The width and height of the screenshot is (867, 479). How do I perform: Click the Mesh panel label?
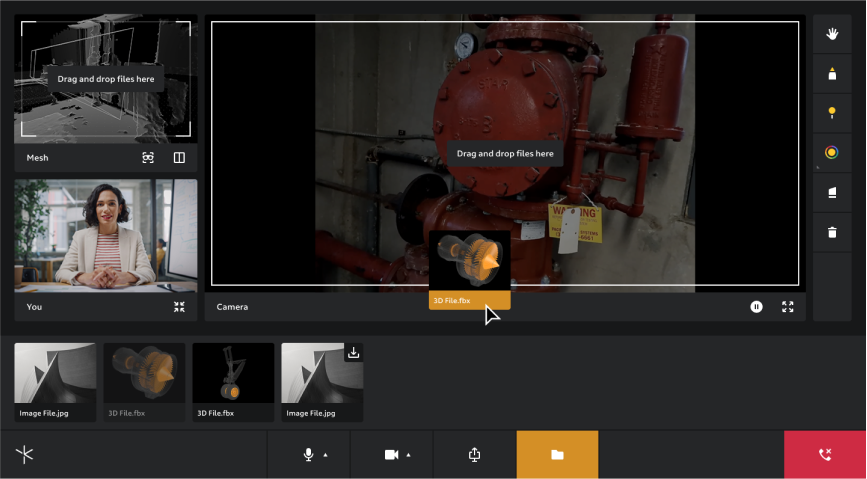(38, 158)
